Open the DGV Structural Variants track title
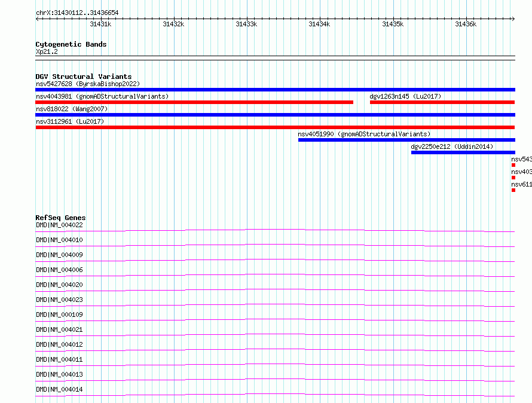Viewport: 532px width, 403px height. coord(84,77)
